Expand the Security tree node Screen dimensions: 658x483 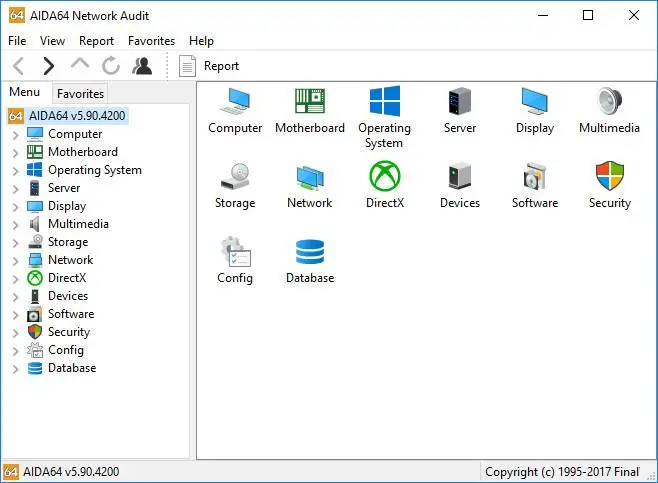(16, 333)
